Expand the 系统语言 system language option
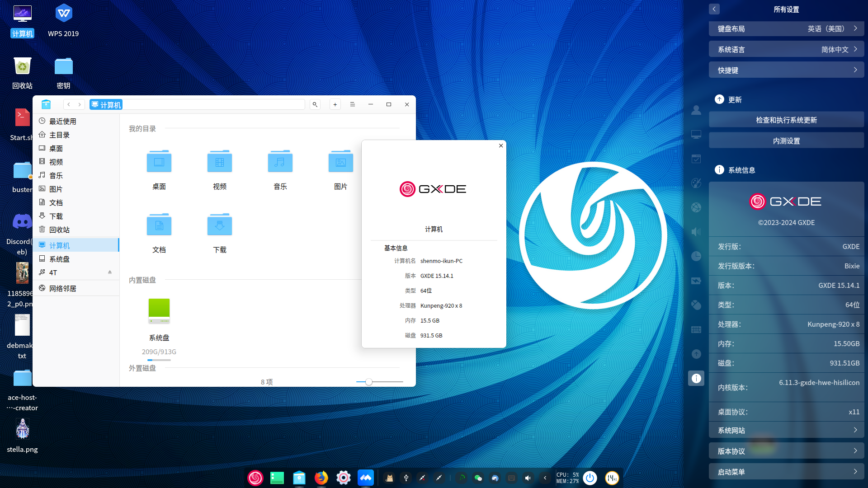Screen dimensions: 868x488 pos(786,49)
